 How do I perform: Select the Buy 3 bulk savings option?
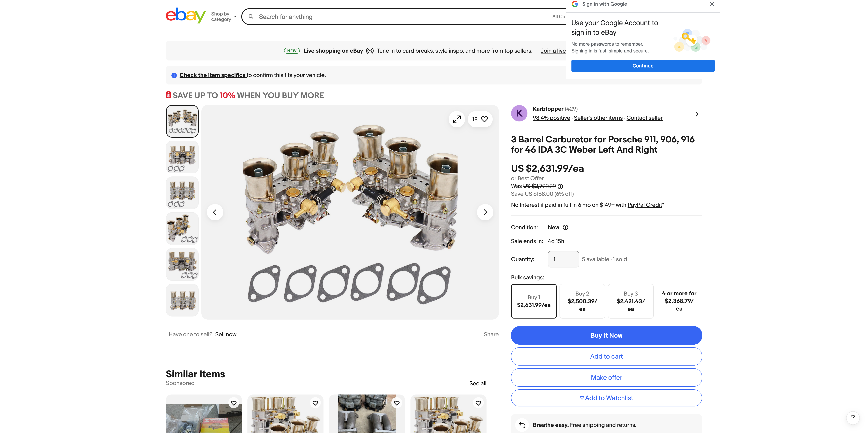point(630,301)
